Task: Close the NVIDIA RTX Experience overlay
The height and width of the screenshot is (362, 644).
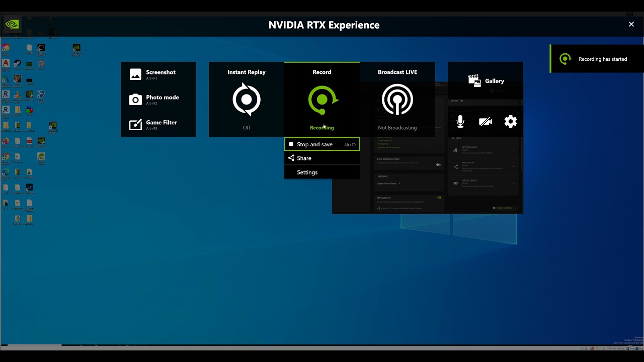Action: pyautogui.click(x=631, y=24)
